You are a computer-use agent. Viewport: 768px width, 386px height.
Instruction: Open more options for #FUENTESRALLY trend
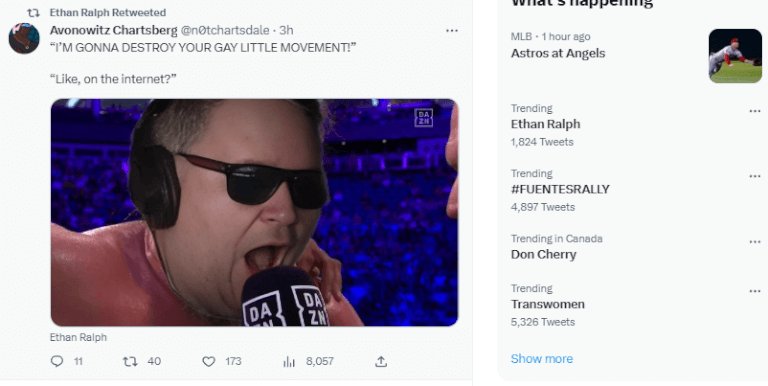pos(755,176)
